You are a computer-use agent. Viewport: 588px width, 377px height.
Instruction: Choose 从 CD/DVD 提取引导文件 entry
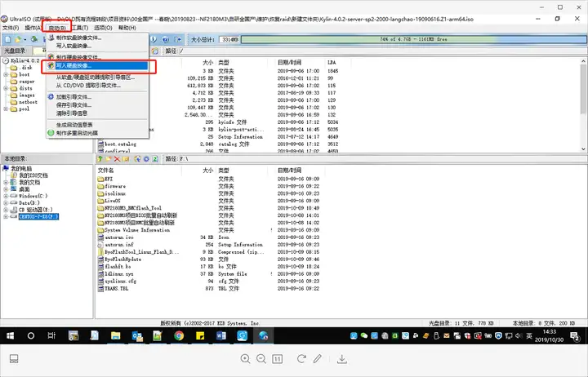97,86
